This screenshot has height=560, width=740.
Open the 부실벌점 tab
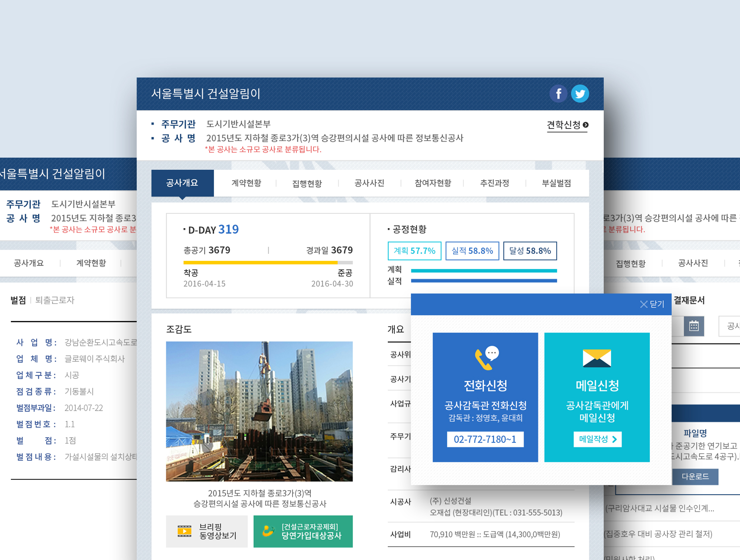pos(556,183)
